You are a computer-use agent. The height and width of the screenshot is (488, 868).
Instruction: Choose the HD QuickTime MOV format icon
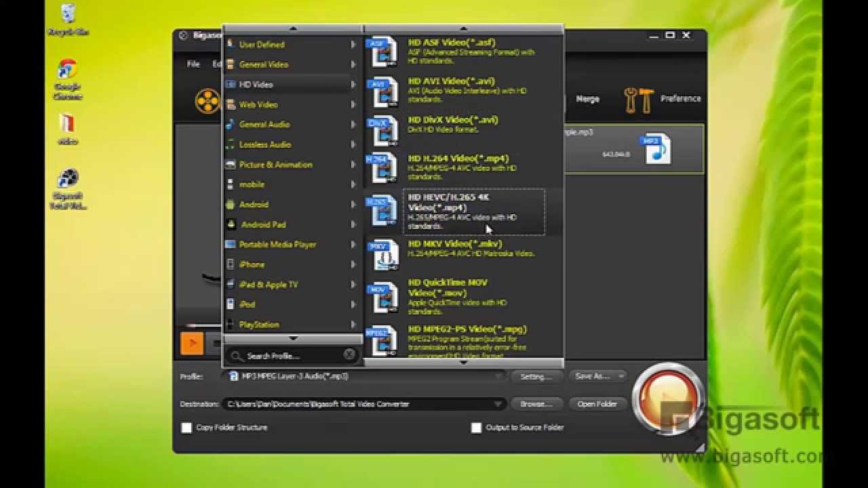(x=382, y=297)
